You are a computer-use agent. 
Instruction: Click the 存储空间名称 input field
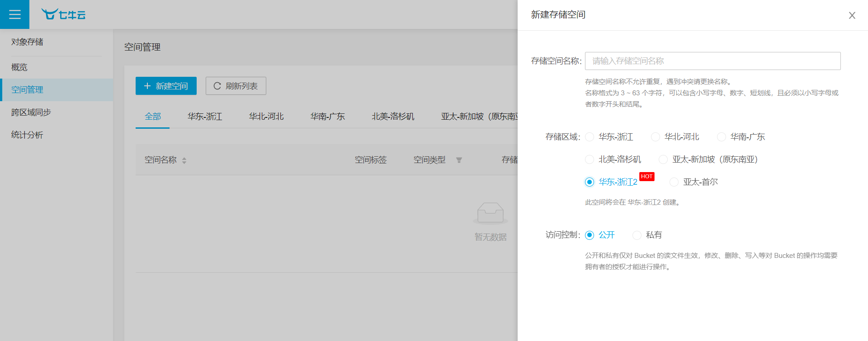[x=712, y=61]
